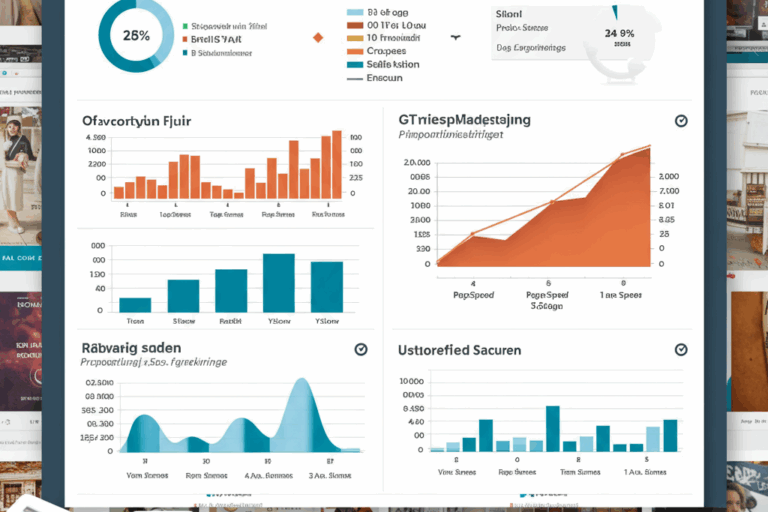The width and height of the screenshot is (768, 512).
Task: Click the orange square marker in donut legend
Action: (186, 41)
